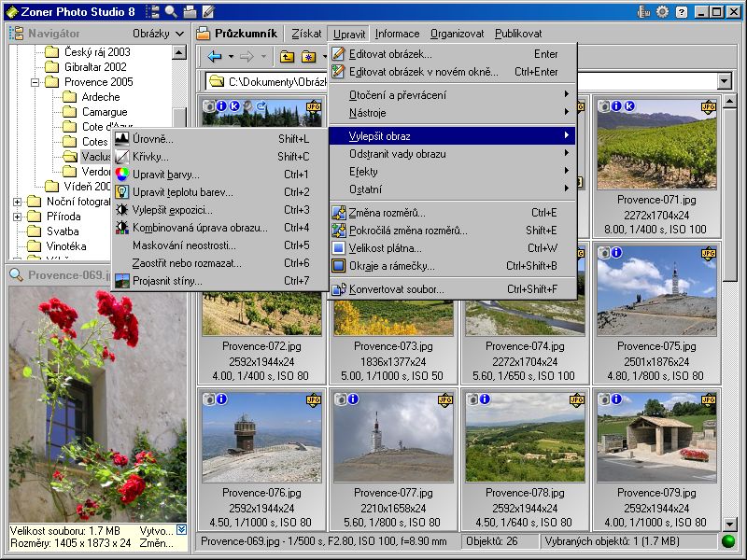Click the Okraje a rámečky icon
Screen dimensions: 747x560
[x=340, y=266]
